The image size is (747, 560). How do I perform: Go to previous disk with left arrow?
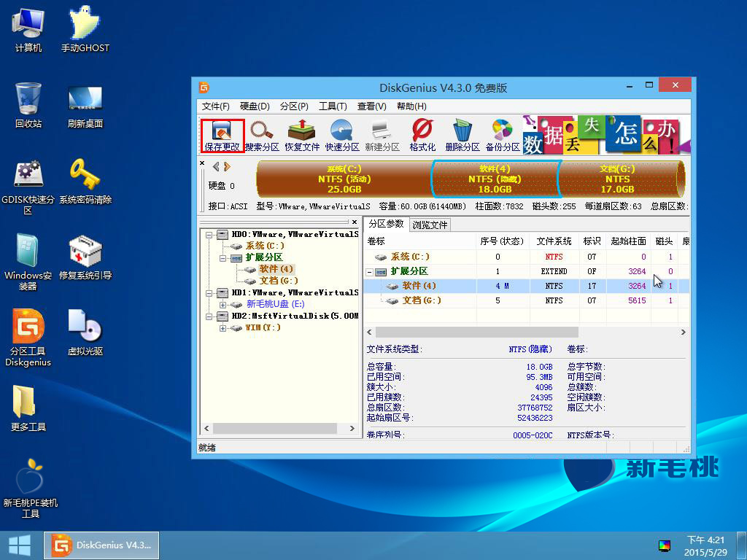coord(216,166)
